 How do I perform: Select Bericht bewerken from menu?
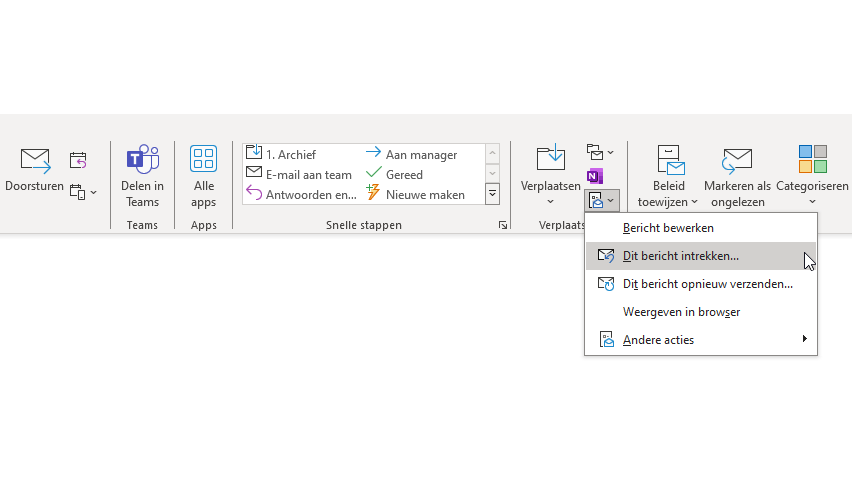(x=668, y=228)
